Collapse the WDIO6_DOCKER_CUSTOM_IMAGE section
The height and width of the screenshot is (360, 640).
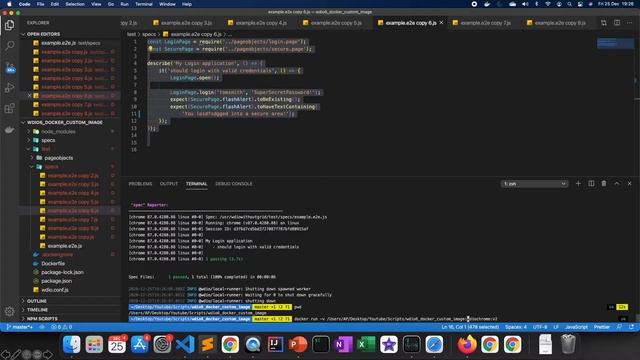tap(64, 122)
